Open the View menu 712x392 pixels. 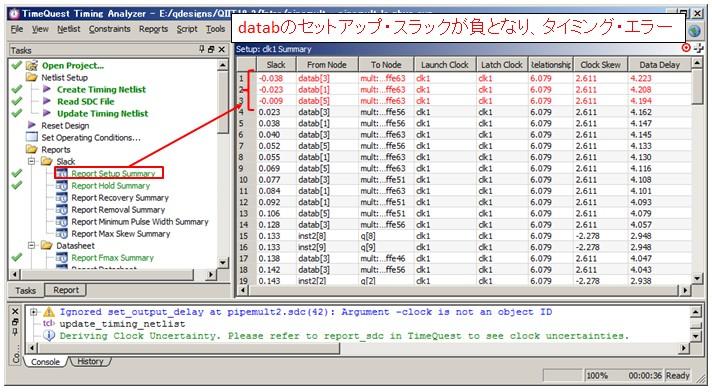tap(40, 29)
